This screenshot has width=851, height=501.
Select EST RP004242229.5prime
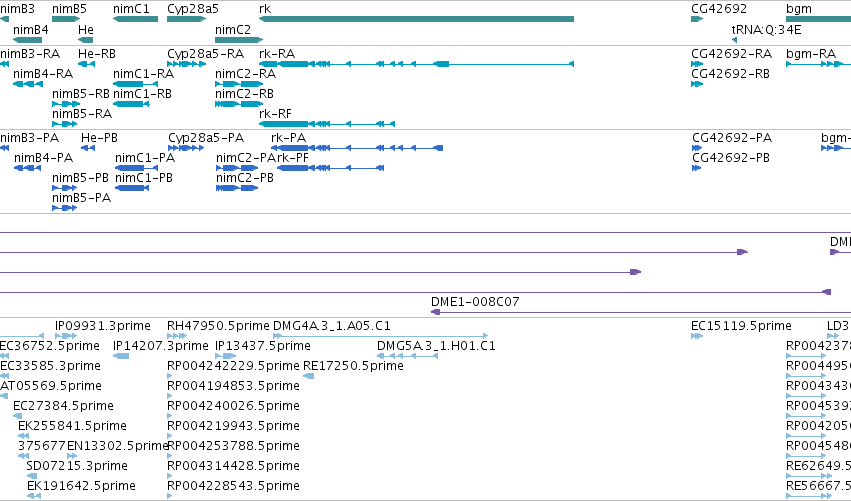tap(233, 366)
